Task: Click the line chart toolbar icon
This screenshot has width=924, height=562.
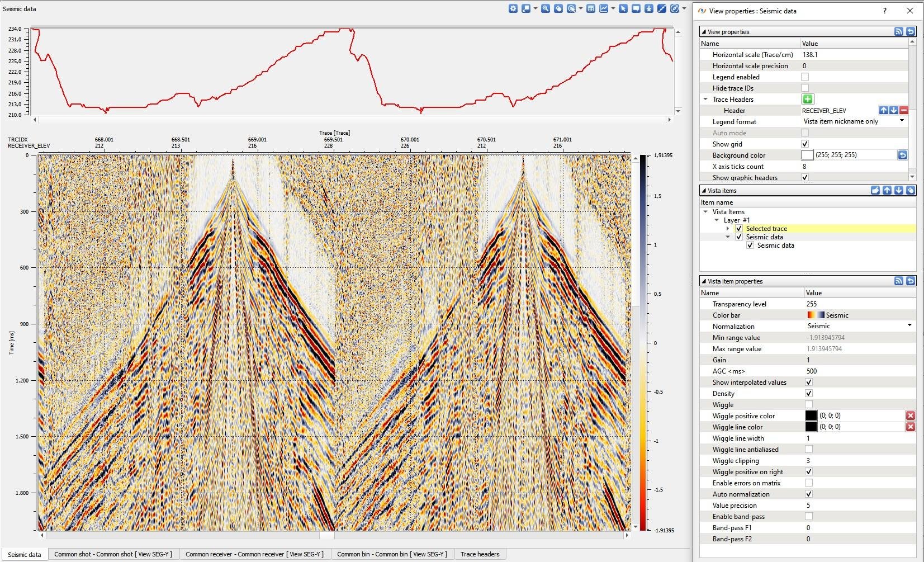Action: 604,8
